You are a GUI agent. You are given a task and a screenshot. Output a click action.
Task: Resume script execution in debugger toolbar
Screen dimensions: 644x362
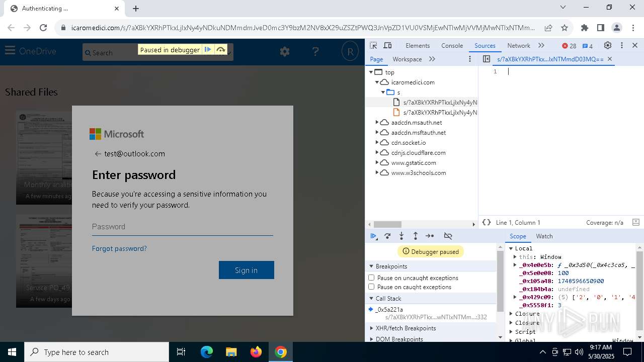point(373,236)
